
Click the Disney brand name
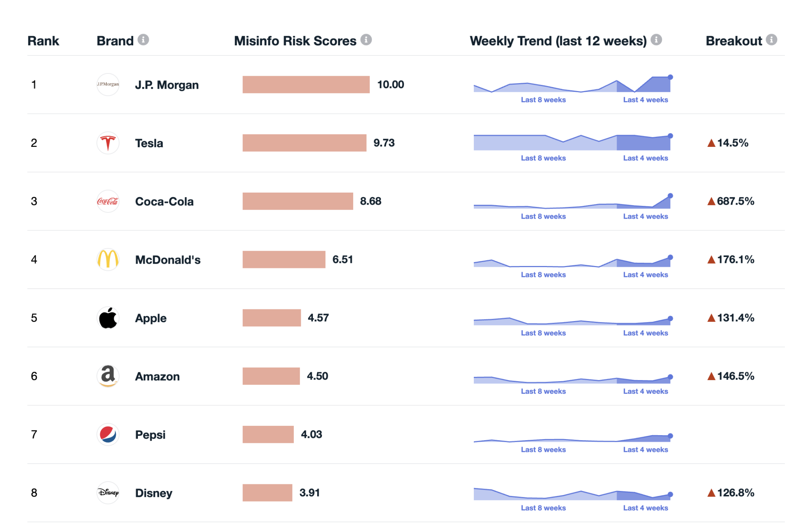[154, 493]
